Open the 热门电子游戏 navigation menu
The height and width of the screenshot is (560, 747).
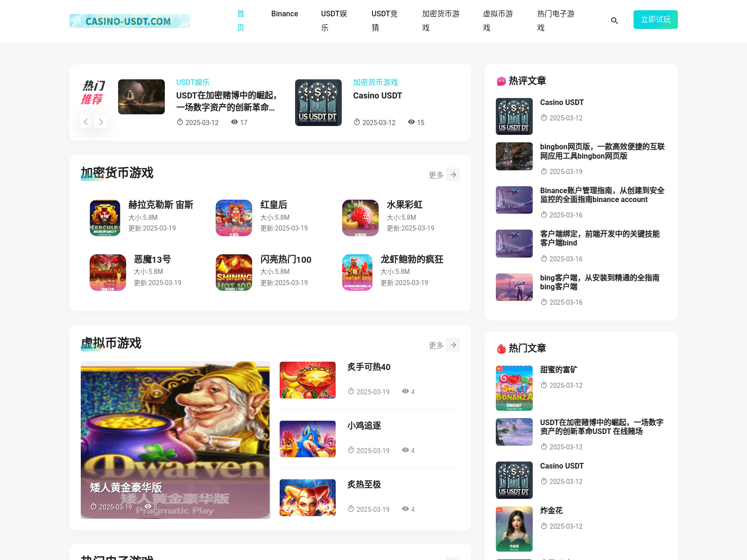[x=556, y=21]
